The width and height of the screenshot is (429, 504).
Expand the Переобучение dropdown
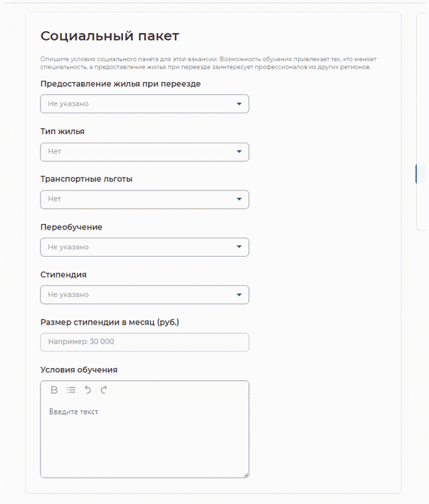point(144,247)
